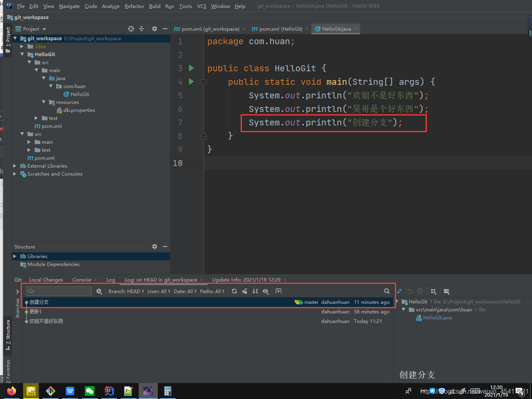This screenshot has height=399, width=532.
Task: Open the User: All filter dropdown
Action: pos(159,291)
